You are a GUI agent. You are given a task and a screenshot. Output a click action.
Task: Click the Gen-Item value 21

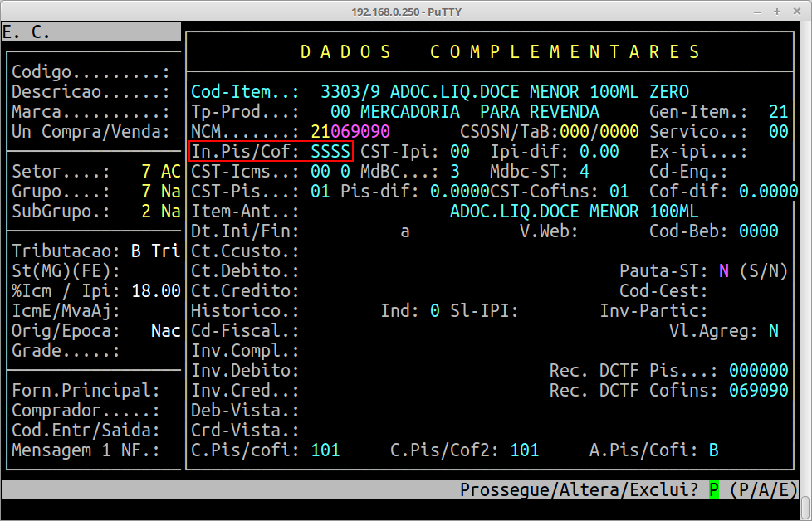click(x=778, y=112)
